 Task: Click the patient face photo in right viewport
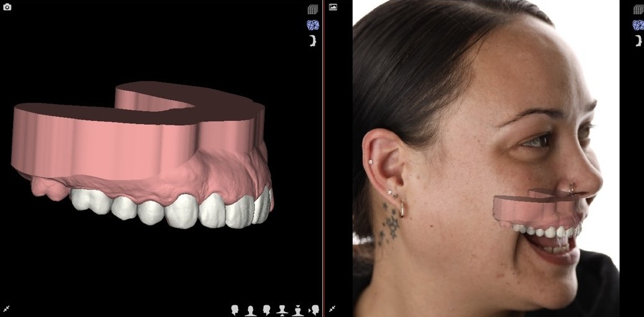pyautogui.click(x=486, y=158)
